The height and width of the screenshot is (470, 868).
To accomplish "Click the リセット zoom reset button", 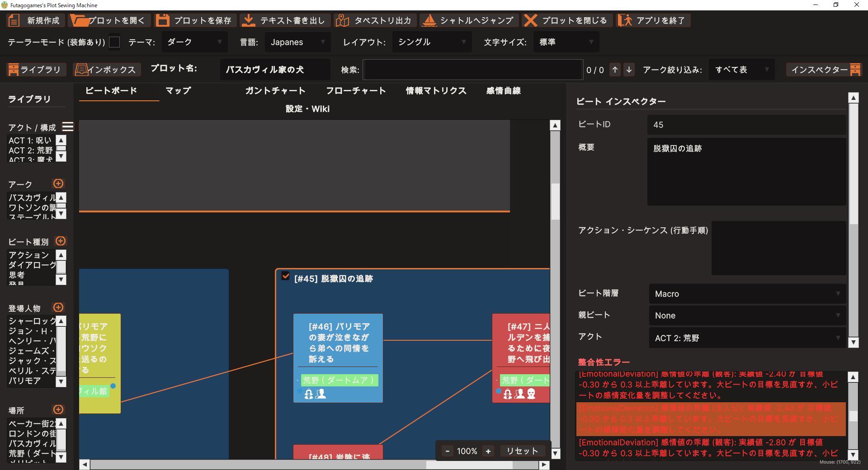I will tap(522, 451).
